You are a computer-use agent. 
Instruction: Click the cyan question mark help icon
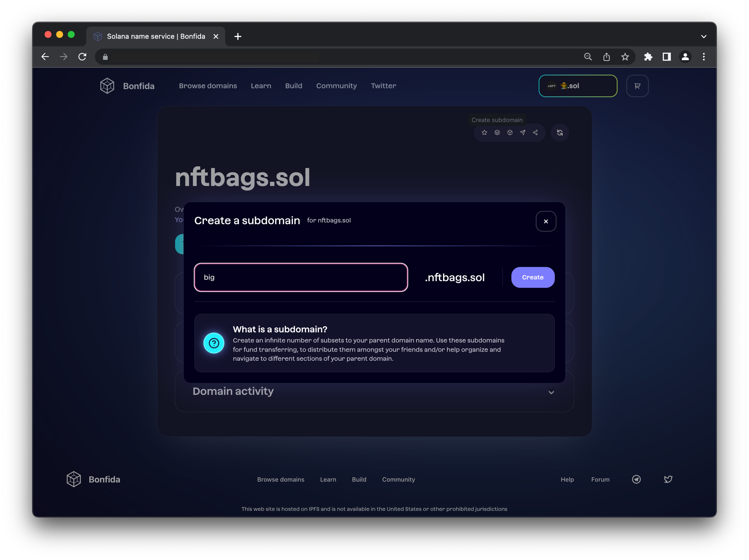[x=214, y=343]
